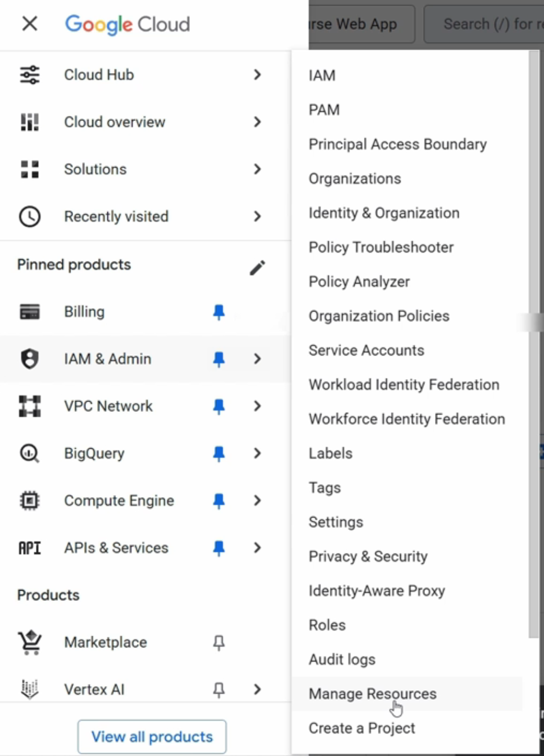Click the submenu vertical scrollbar
The height and width of the screenshot is (756, 544).
click(533, 344)
